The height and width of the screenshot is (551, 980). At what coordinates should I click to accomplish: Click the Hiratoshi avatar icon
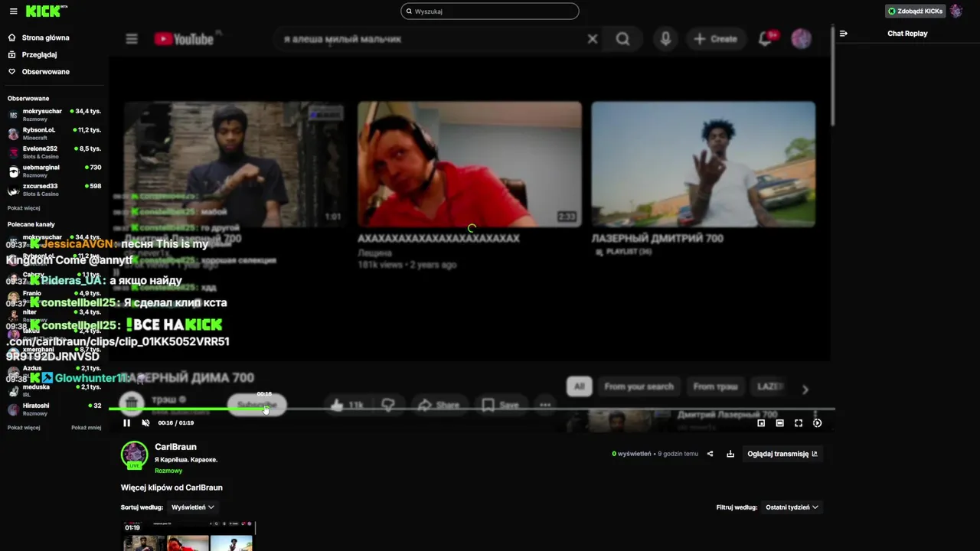coord(13,409)
